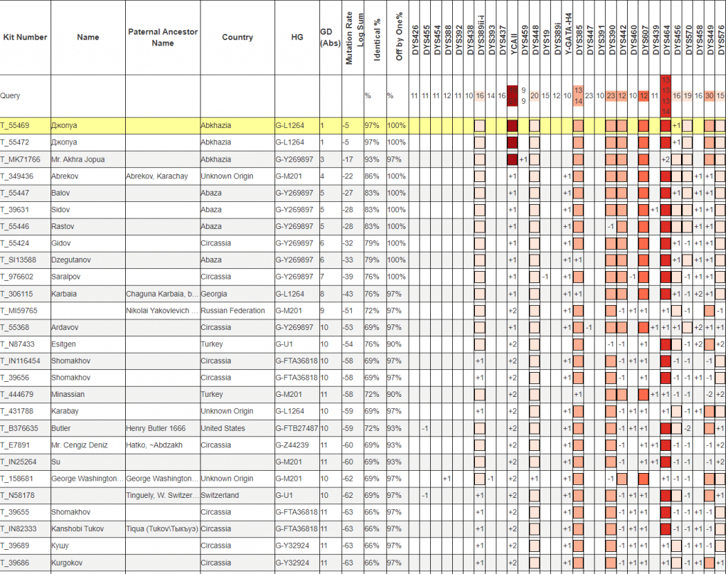Click dark red YCAII cell in T_55469 row
Screen dimensions: 728x574
tap(513, 126)
